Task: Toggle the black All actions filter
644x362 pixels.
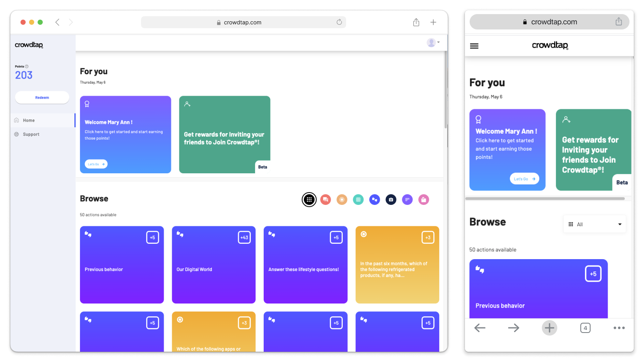Action: point(309,199)
